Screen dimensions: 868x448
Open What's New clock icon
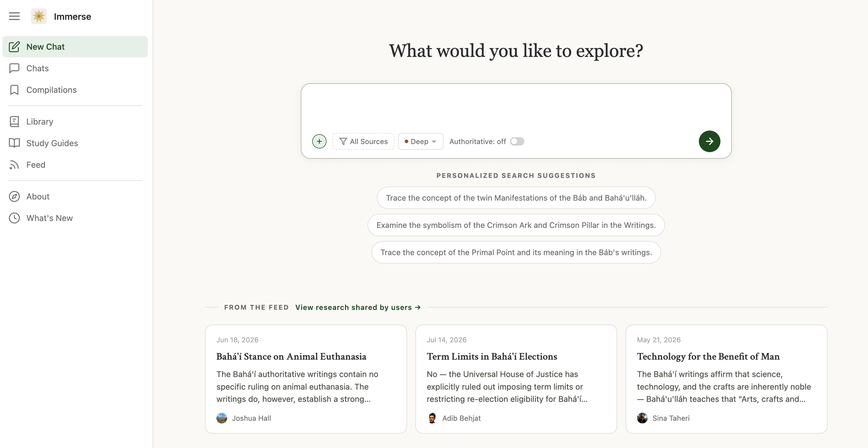14,218
